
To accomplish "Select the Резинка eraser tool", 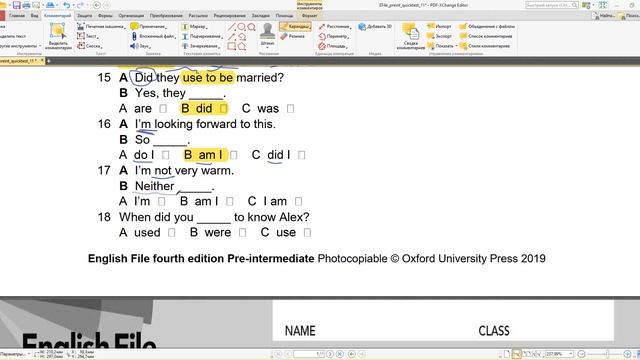I will (293, 36).
